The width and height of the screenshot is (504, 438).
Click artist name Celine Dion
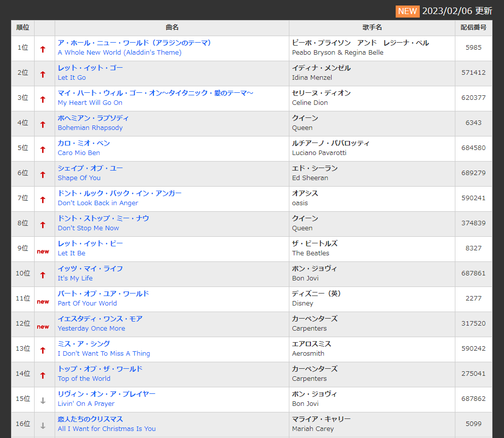point(310,102)
